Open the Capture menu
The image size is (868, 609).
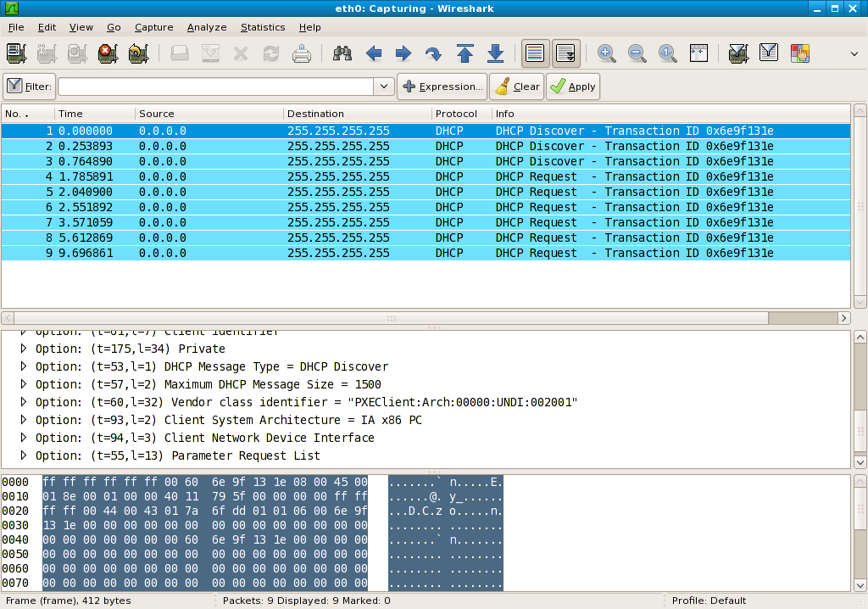[x=154, y=27]
